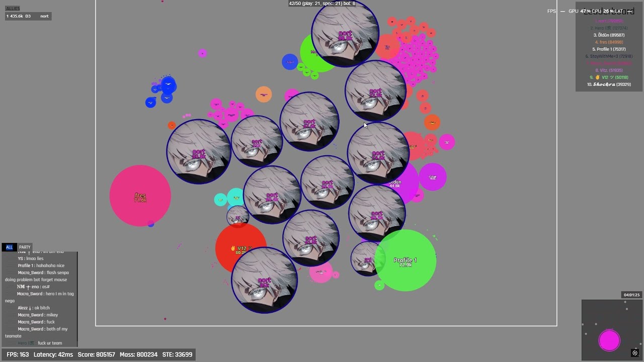Click the STE: 33699 status readout
The height and width of the screenshot is (362, 644).
coord(177,354)
